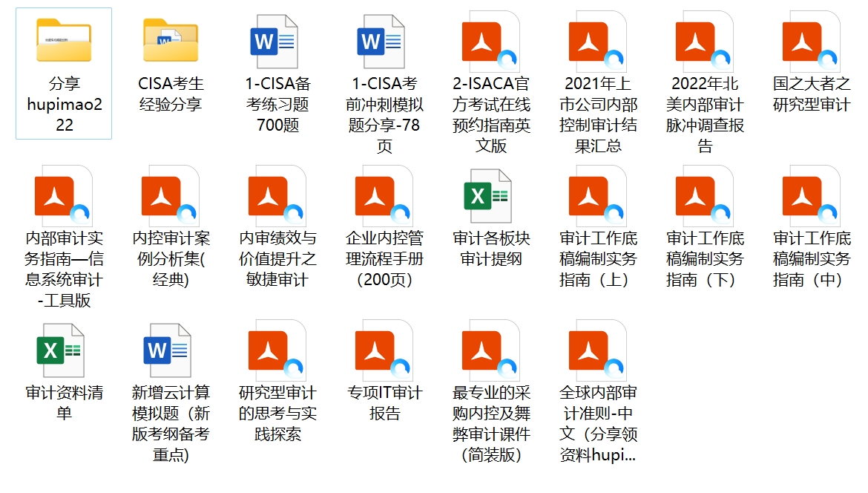Select the 内部审计实务指南—信息系统审计-工具版 PDF icon
This screenshot has width=868, height=493.
click(63, 195)
